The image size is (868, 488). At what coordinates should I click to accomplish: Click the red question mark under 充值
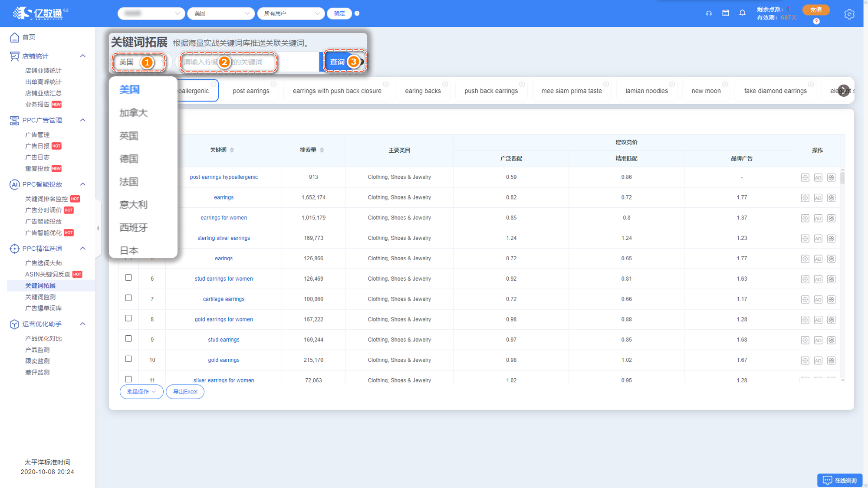click(816, 21)
